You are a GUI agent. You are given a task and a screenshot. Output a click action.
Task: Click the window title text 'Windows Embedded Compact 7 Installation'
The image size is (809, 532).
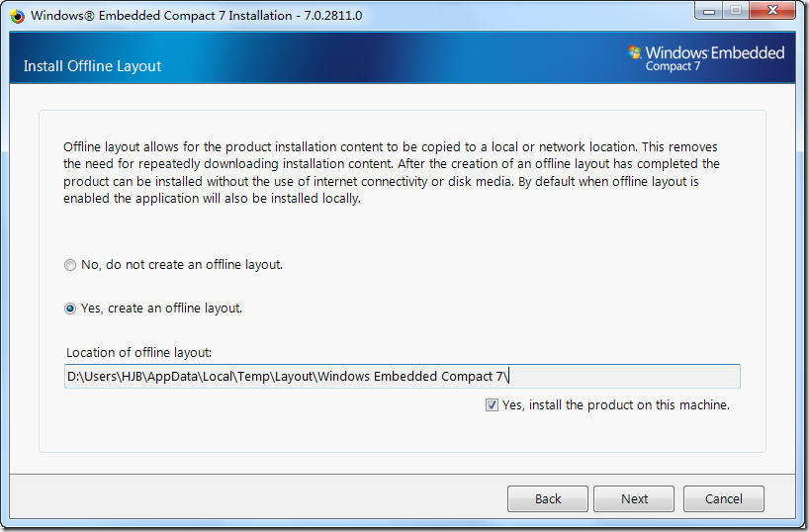pyautogui.click(x=161, y=16)
